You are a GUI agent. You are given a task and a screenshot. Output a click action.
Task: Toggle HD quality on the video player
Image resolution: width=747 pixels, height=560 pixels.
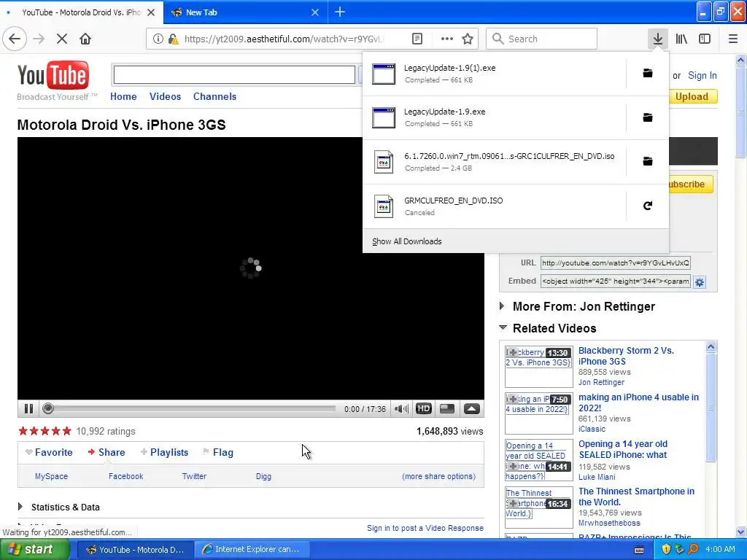(424, 408)
